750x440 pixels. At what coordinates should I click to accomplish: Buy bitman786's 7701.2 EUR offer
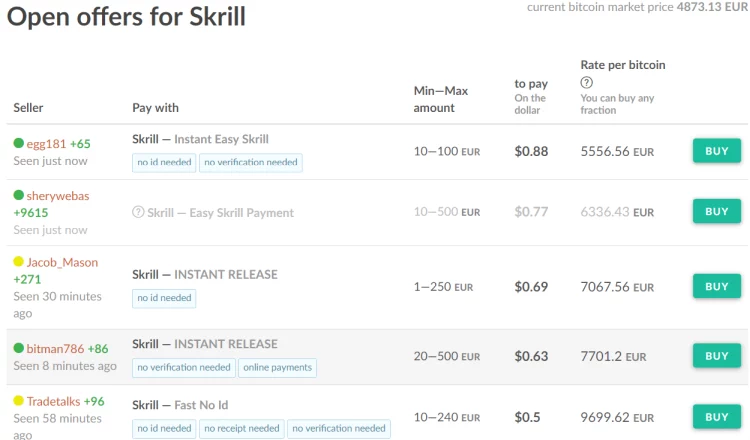(717, 356)
